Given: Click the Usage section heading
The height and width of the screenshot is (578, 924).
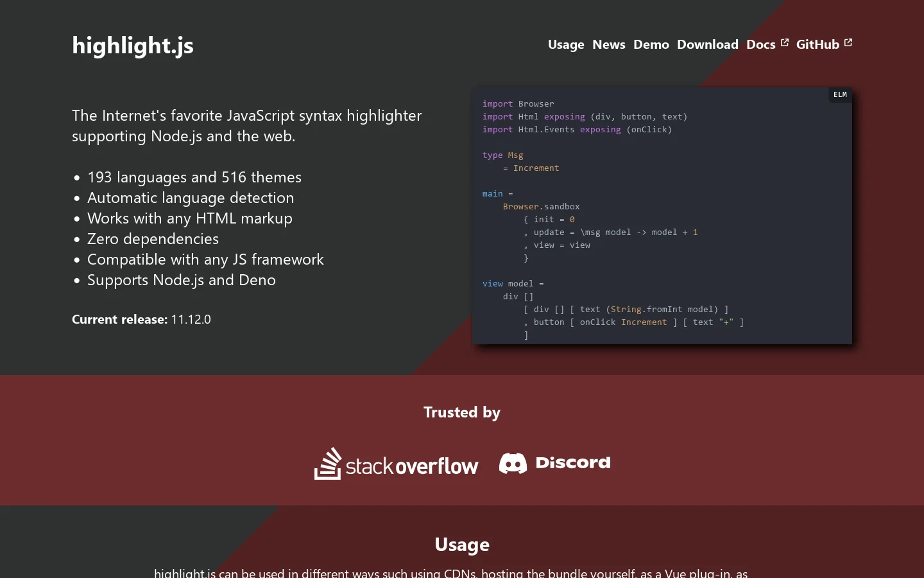Looking at the screenshot, I should (x=462, y=545).
